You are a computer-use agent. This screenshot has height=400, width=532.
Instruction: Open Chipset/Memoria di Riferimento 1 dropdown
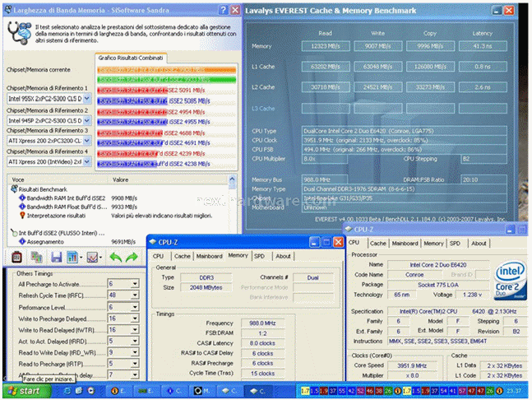tap(87, 99)
